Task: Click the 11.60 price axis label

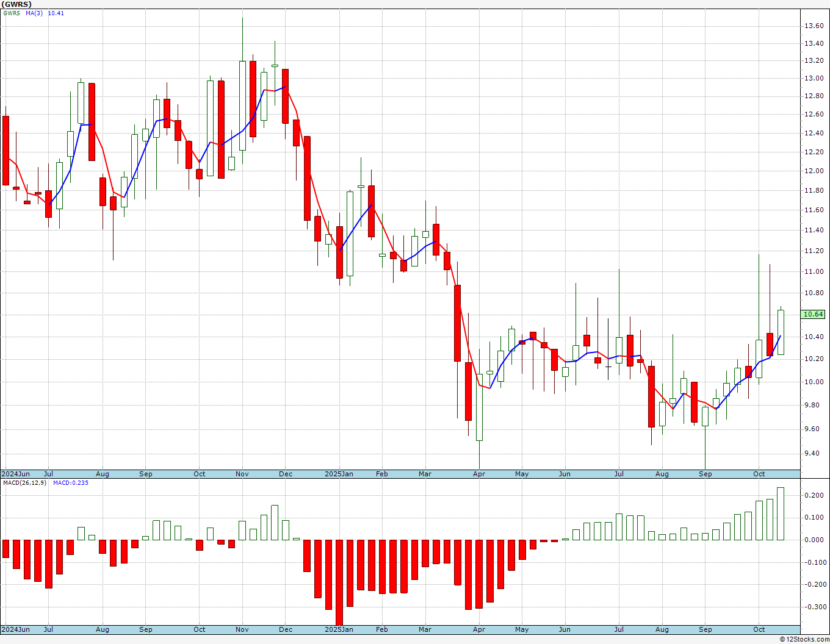Action: coord(814,210)
